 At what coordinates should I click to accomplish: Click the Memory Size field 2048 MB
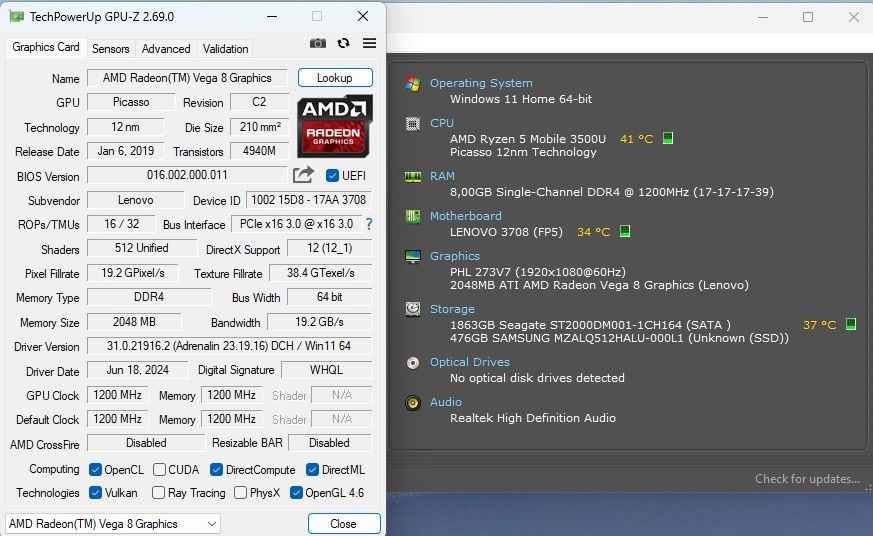[x=134, y=322]
